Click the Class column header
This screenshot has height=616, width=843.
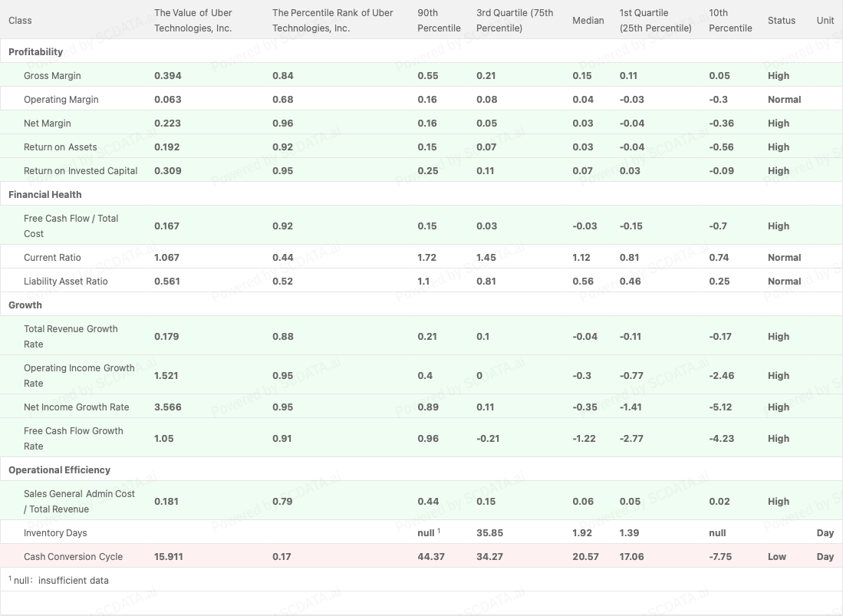[x=20, y=21]
